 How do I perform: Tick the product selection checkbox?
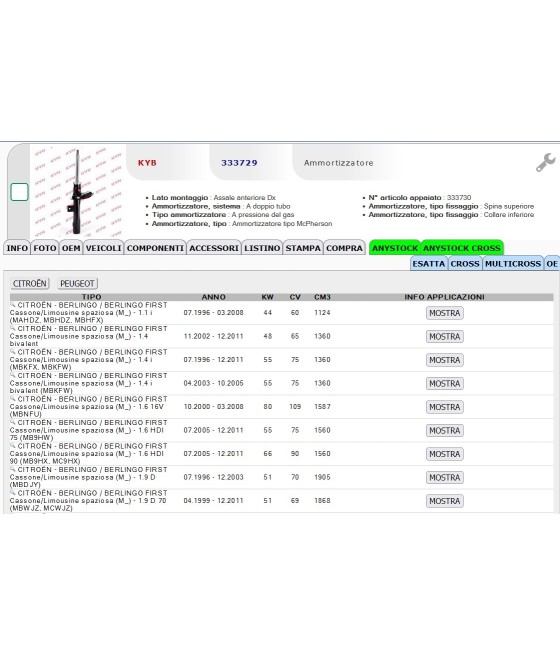click(19, 192)
